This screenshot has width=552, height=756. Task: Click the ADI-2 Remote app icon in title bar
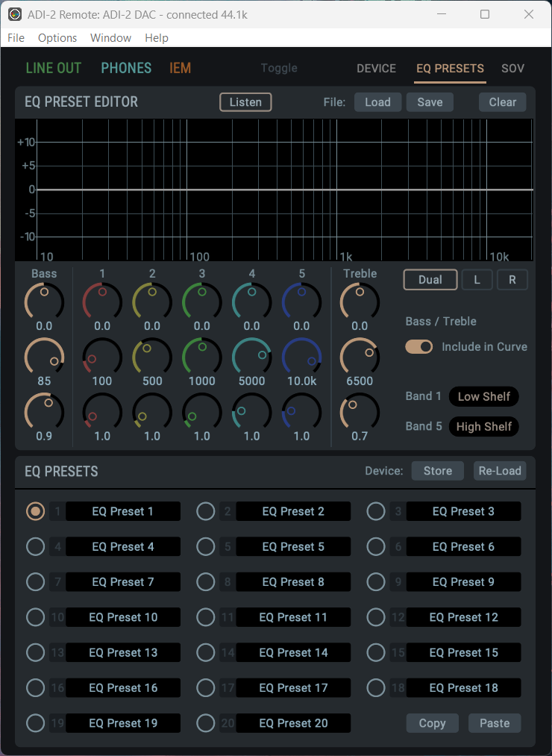pyautogui.click(x=14, y=15)
